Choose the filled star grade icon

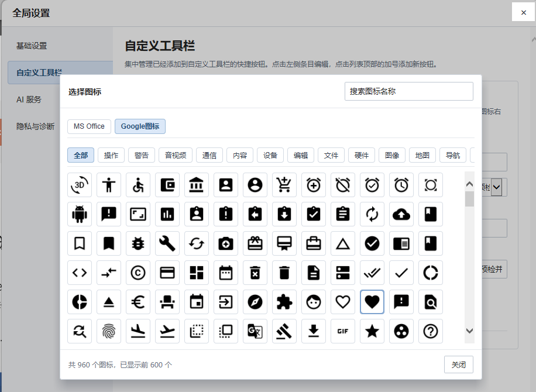tap(372, 331)
